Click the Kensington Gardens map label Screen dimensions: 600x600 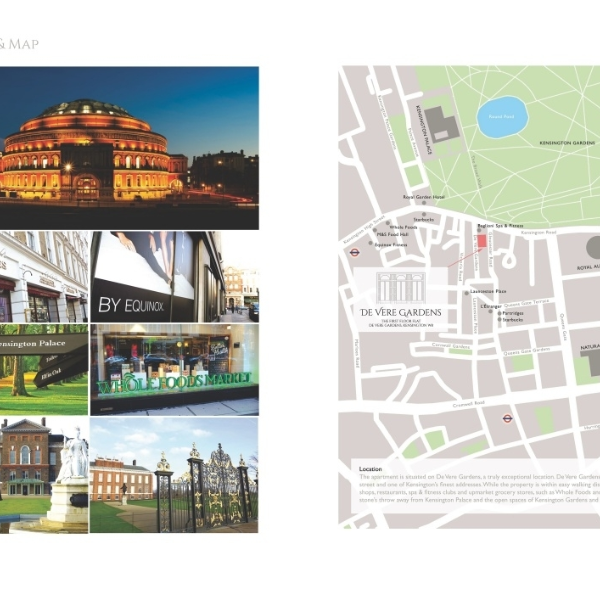[x=566, y=143]
